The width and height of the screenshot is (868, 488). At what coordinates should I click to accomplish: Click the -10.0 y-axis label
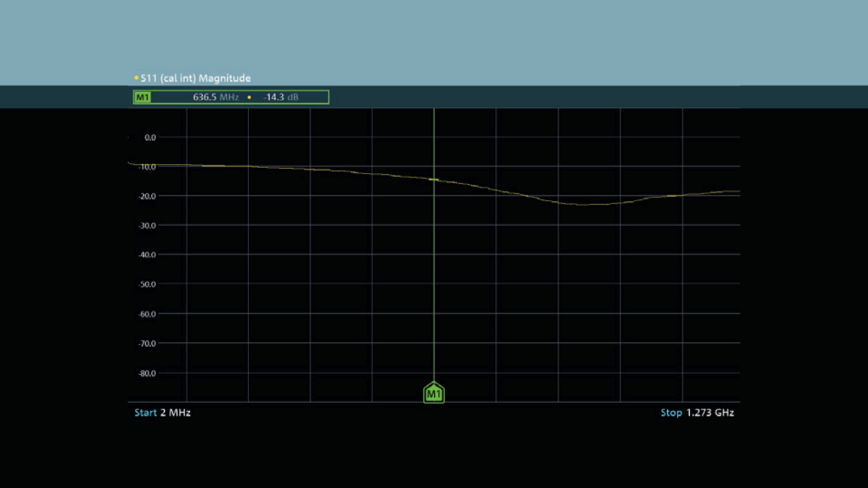click(x=149, y=167)
